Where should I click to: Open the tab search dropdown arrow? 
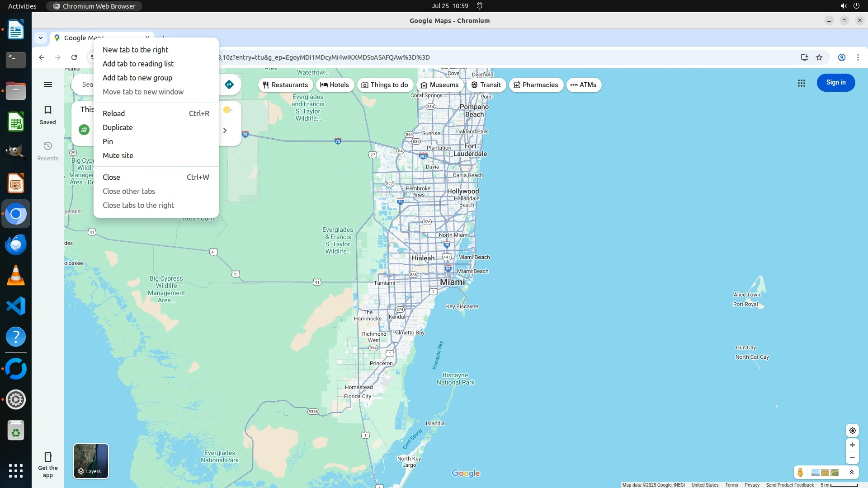[x=41, y=38]
